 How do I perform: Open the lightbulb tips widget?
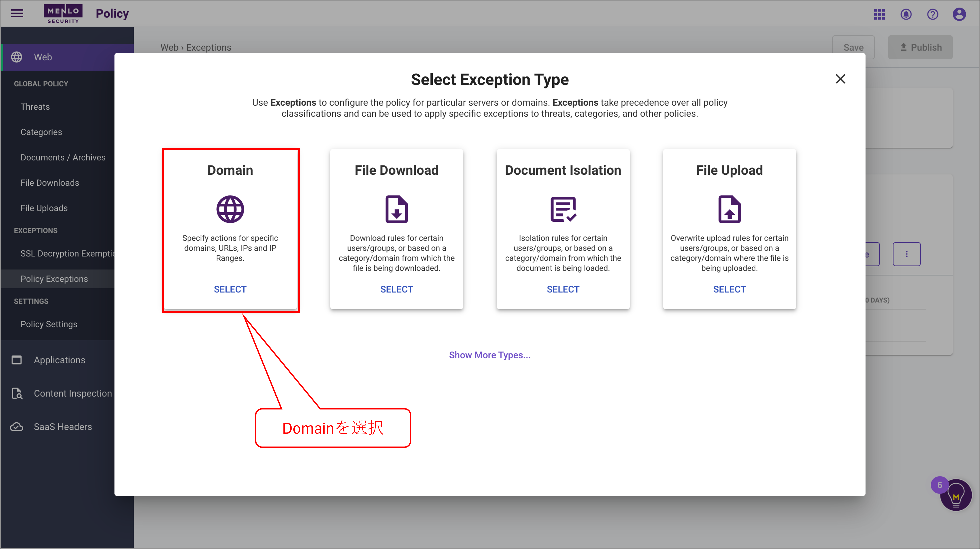956,495
